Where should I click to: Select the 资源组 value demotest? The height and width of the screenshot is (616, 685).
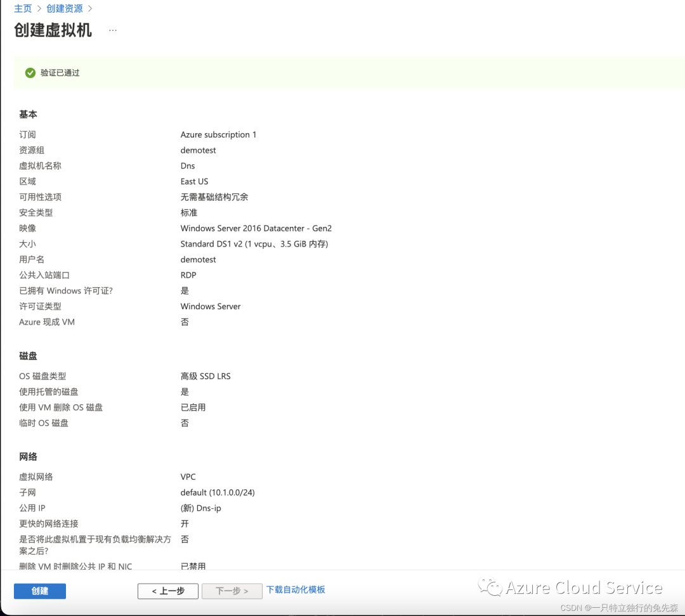click(x=199, y=150)
